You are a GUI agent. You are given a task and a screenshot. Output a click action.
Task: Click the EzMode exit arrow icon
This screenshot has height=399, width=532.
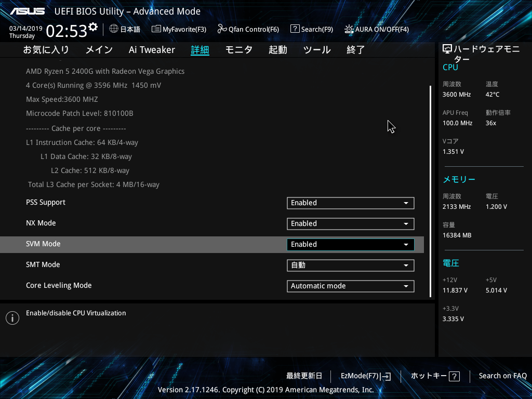385,376
